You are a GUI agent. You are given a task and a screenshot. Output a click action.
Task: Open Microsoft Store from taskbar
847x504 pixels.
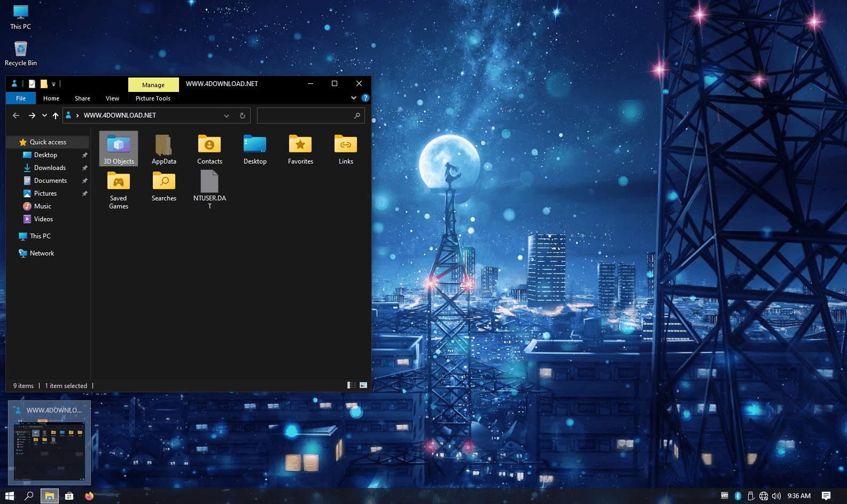click(x=69, y=496)
